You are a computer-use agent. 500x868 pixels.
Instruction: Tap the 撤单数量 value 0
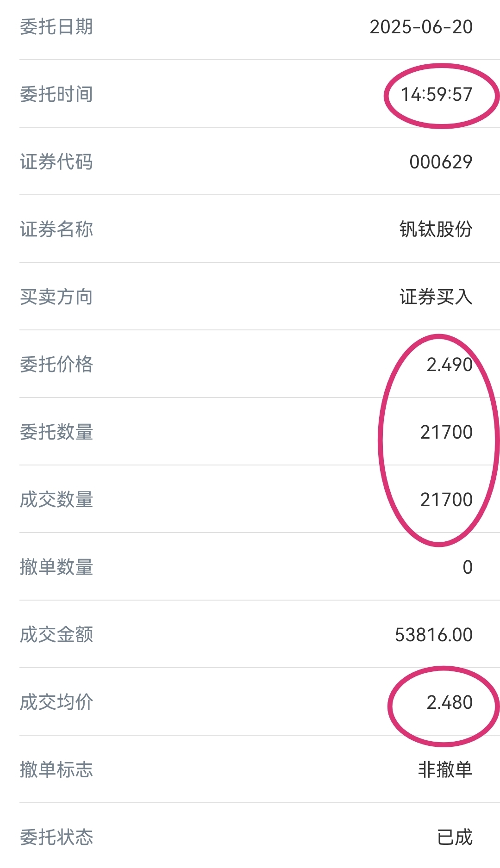(x=468, y=567)
